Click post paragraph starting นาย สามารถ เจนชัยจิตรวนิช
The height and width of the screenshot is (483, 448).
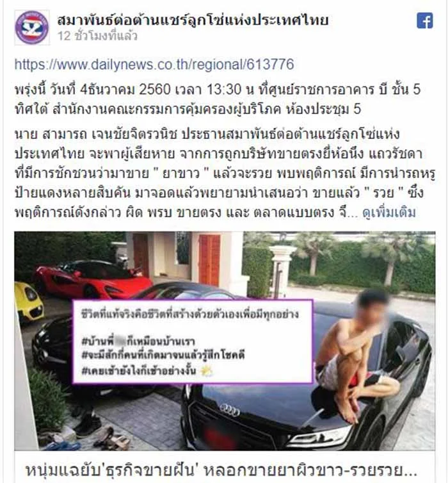coord(225,174)
